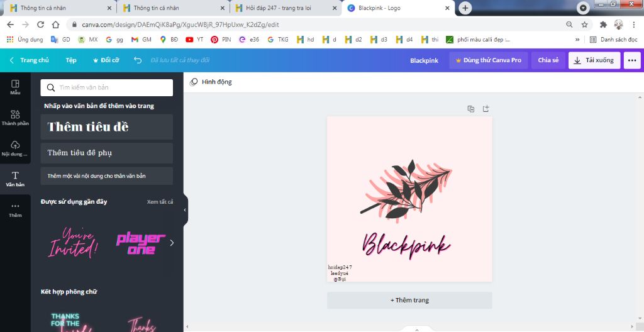Screen dimensions: 644x332
Task: Show more bookmarks with double chevron
Action: (x=577, y=40)
